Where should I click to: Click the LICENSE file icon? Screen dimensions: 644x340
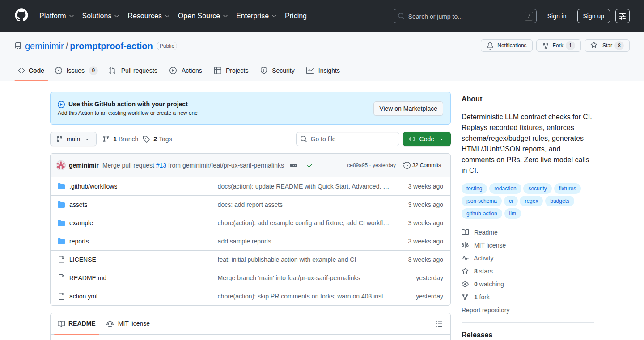(x=61, y=260)
